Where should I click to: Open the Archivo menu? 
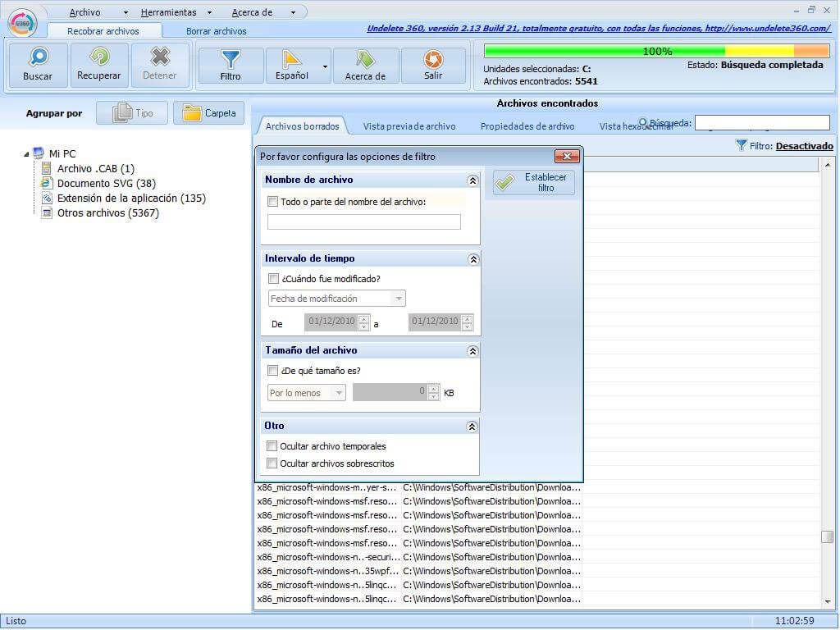coord(85,12)
